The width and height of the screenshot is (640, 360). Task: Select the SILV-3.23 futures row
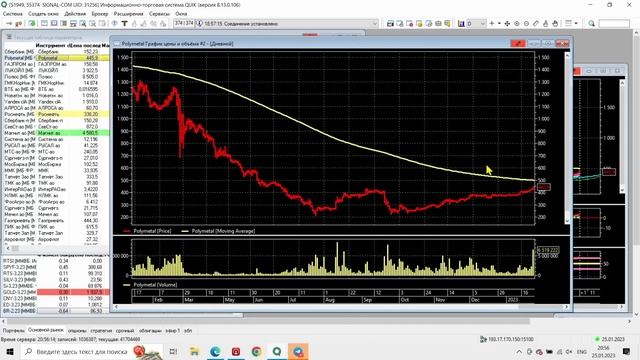point(56,280)
